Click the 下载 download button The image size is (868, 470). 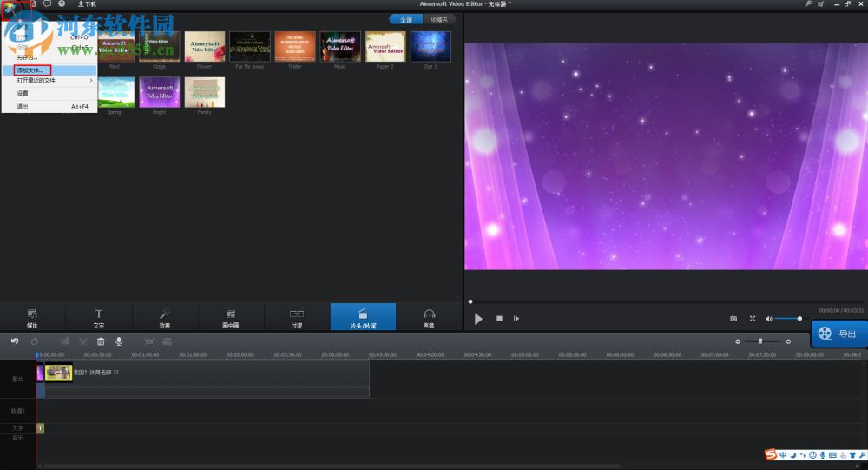(86, 3)
